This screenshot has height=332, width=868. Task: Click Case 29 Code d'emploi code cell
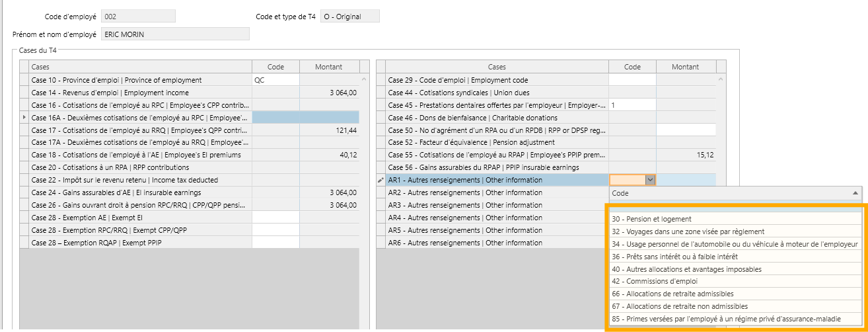(632, 80)
